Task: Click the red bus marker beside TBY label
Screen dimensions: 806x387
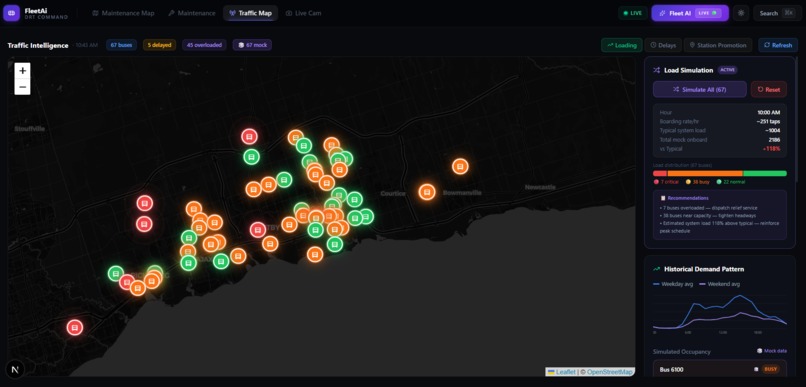Action: point(258,230)
